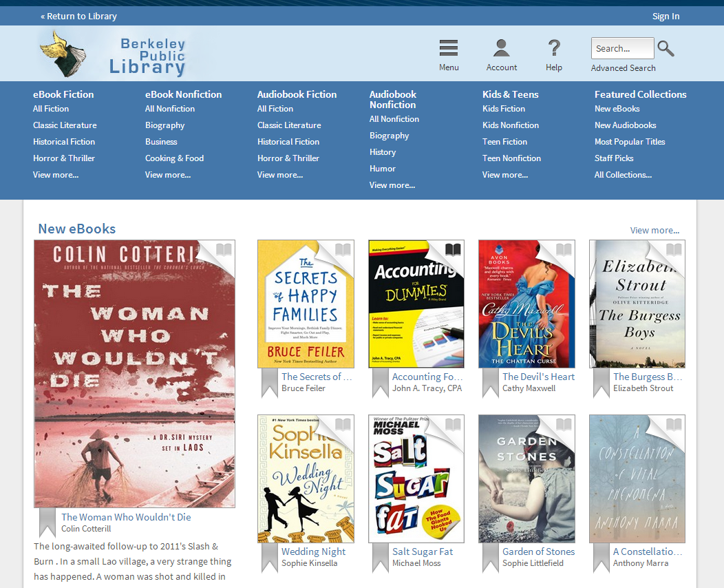
Task: Open the Salt Sugar Fat book cover
Action: point(416,479)
